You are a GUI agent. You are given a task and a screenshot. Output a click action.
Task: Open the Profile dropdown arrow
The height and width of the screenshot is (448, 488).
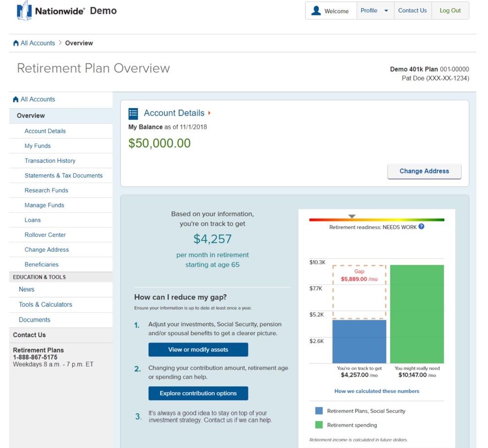click(386, 11)
